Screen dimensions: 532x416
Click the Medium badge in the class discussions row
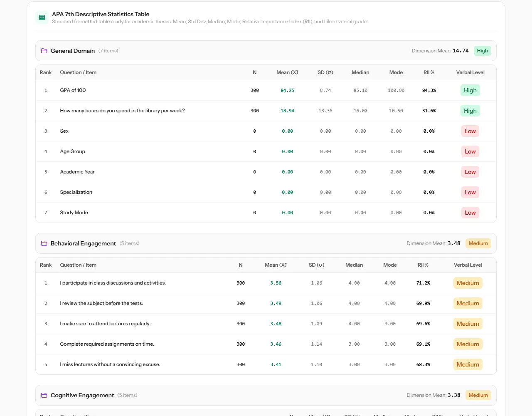pyautogui.click(x=468, y=283)
